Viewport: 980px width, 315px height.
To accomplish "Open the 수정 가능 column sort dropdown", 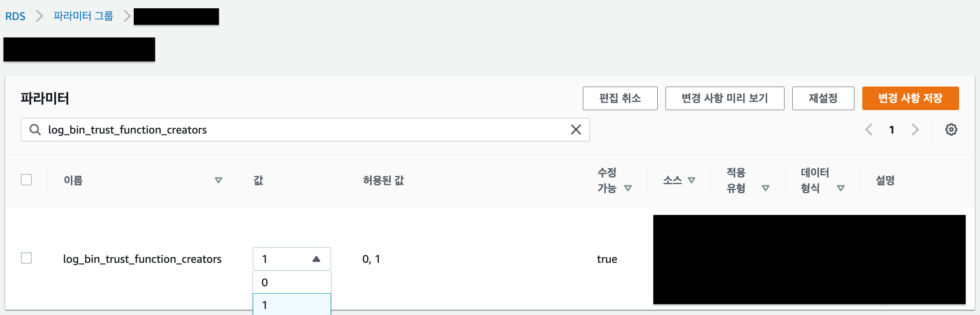I will point(627,188).
